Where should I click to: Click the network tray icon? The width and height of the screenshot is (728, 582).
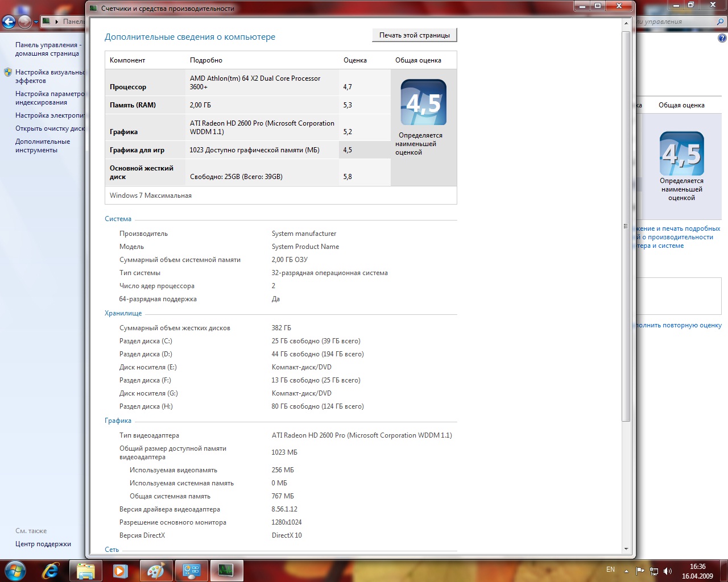coord(654,571)
